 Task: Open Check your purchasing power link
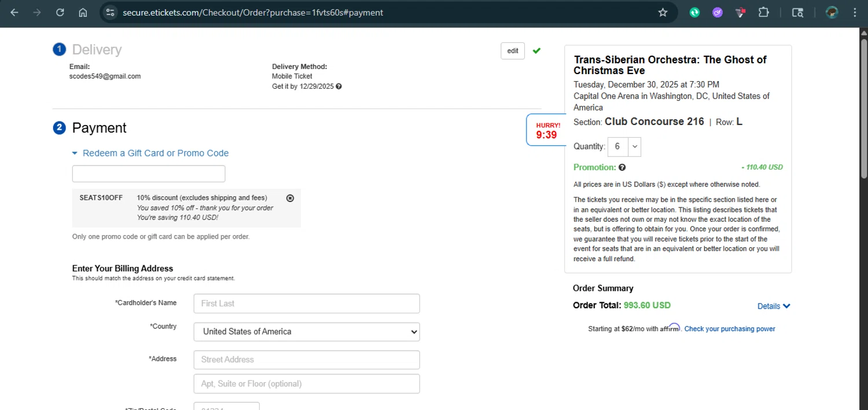pos(730,329)
